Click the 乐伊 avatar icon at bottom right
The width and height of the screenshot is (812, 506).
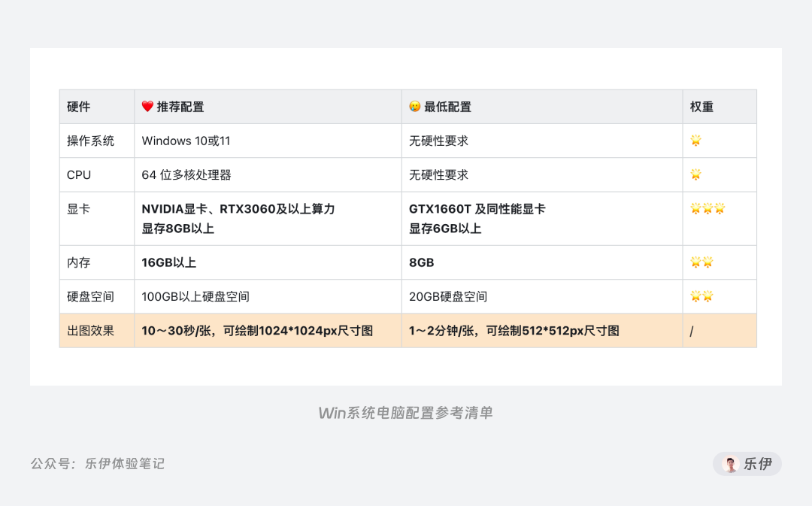(x=730, y=464)
